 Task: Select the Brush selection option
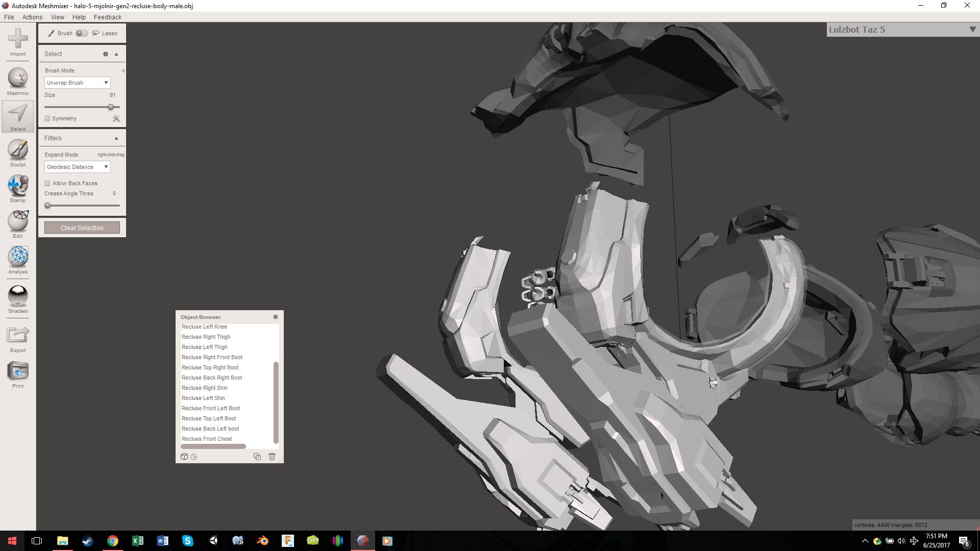pos(60,33)
